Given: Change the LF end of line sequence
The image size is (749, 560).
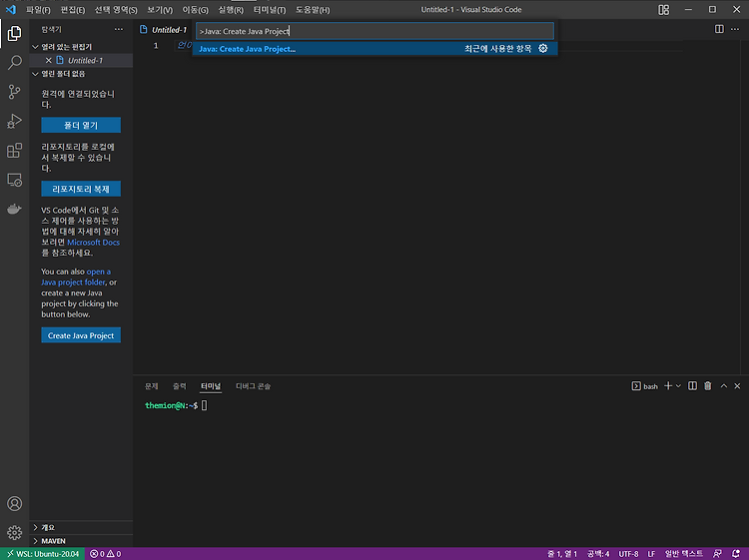Looking at the screenshot, I should 651,554.
